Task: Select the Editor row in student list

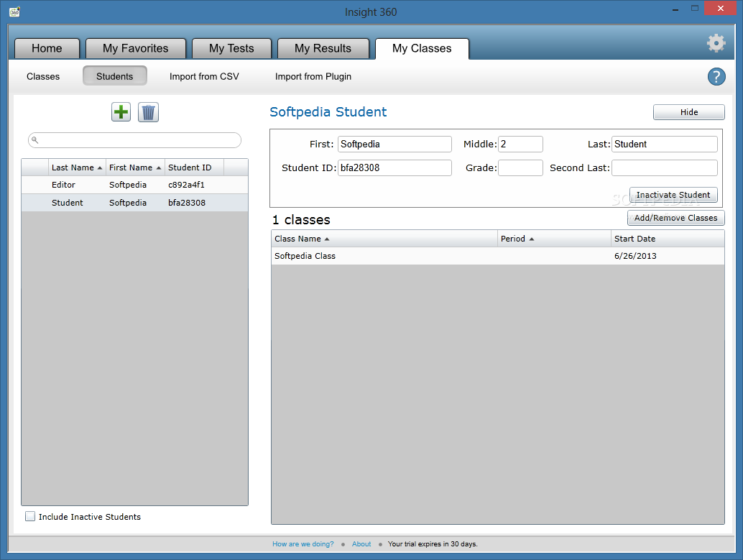Action: coord(134,185)
